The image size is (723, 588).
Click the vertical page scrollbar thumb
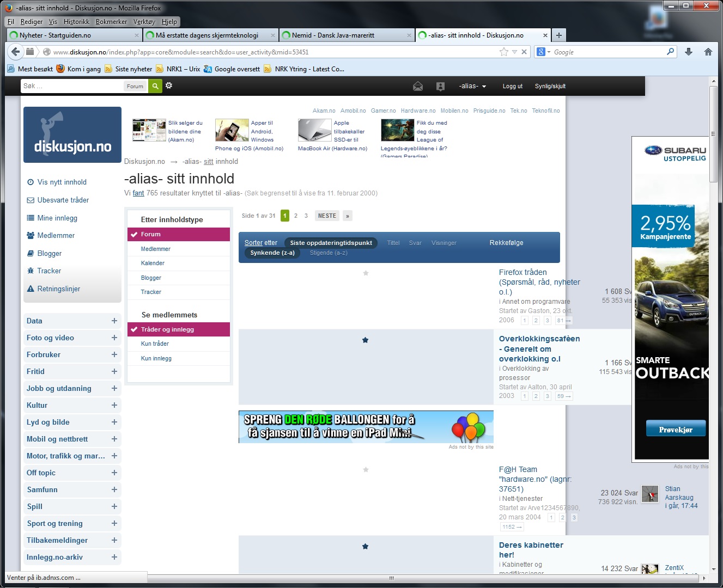714,134
